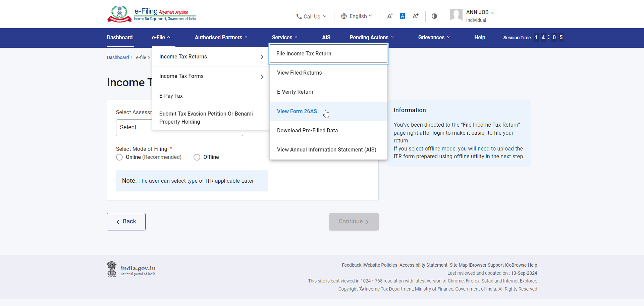Choose Download Pre-Filled Data option
The image size is (644, 306).
tap(307, 130)
